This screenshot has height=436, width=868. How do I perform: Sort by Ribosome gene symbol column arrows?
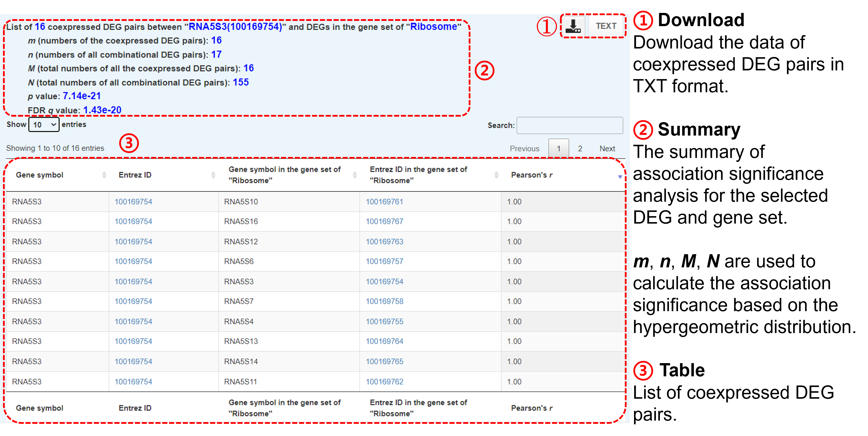355,175
